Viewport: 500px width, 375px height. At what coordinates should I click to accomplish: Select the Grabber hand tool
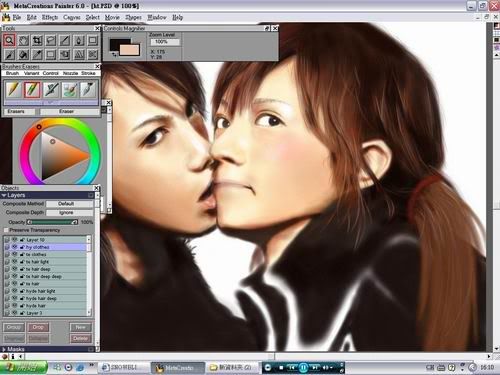click(23, 41)
